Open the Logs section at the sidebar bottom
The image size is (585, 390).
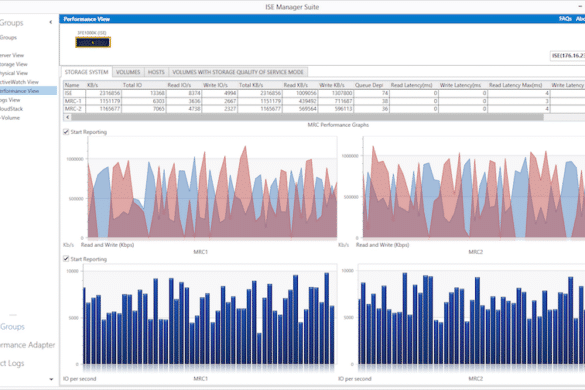coord(12,363)
